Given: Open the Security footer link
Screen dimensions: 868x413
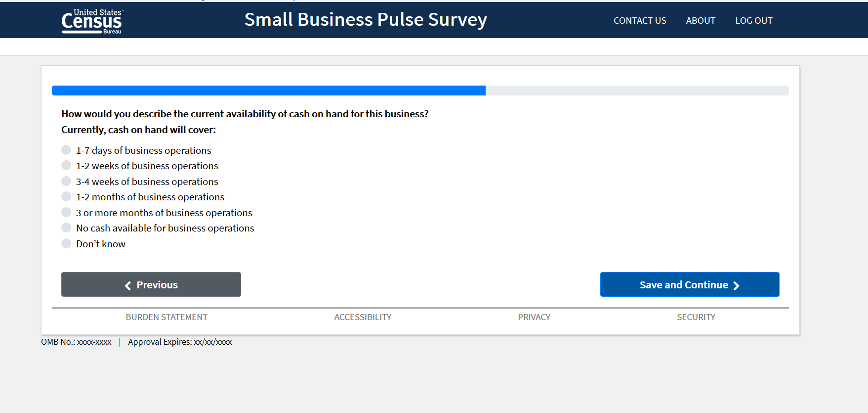Looking at the screenshot, I should click(x=696, y=317).
